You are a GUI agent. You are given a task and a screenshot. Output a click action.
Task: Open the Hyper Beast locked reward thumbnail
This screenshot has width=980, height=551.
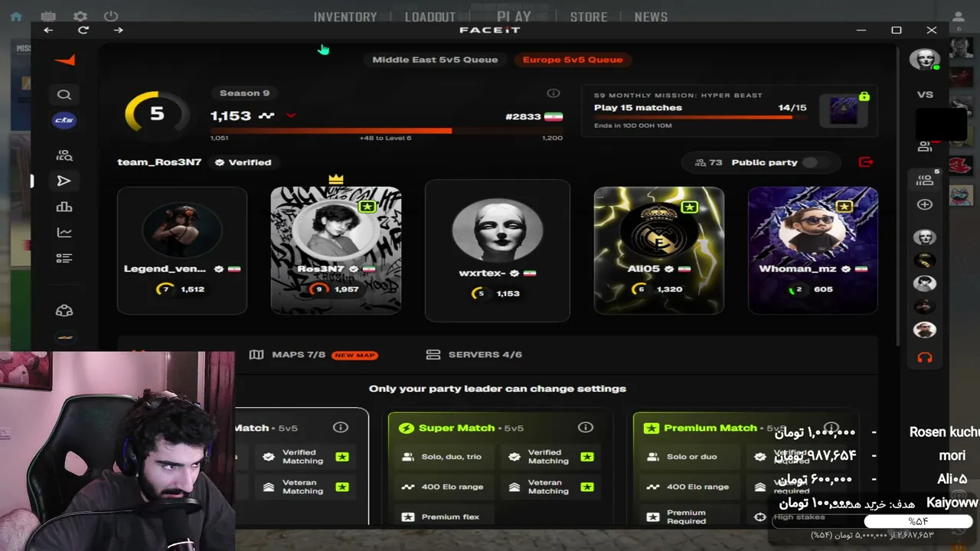[844, 110]
